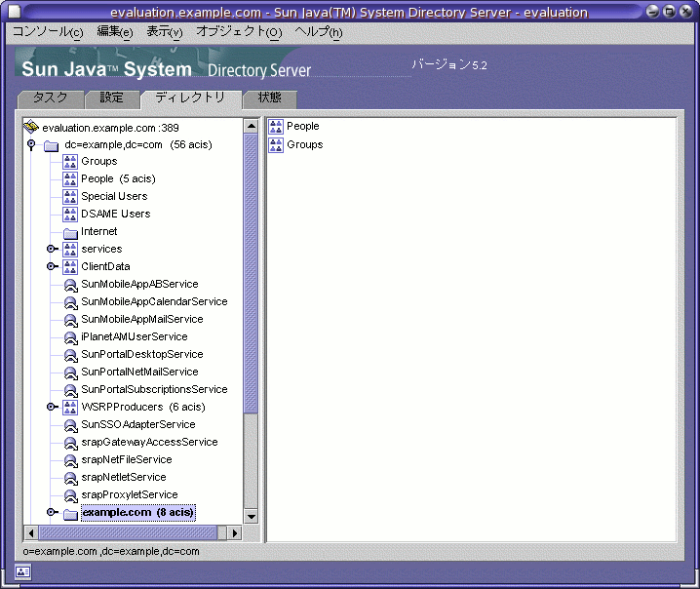The height and width of the screenshot is (589, 700).
Task: Click the Groups icon in the right pane
Action: (x=276, y=145)
